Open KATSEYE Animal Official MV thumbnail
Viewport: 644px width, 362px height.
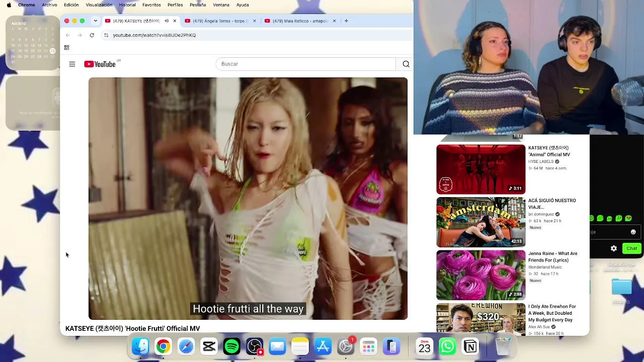(x=480, y=169)
